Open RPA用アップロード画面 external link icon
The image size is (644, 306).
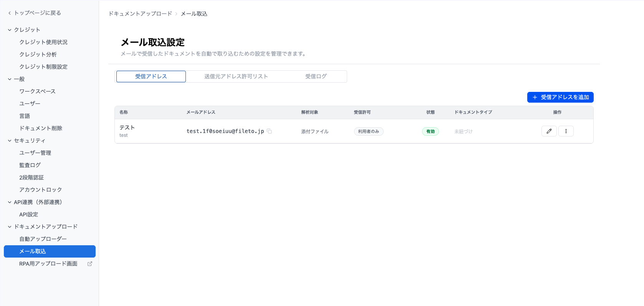point(90,264)
